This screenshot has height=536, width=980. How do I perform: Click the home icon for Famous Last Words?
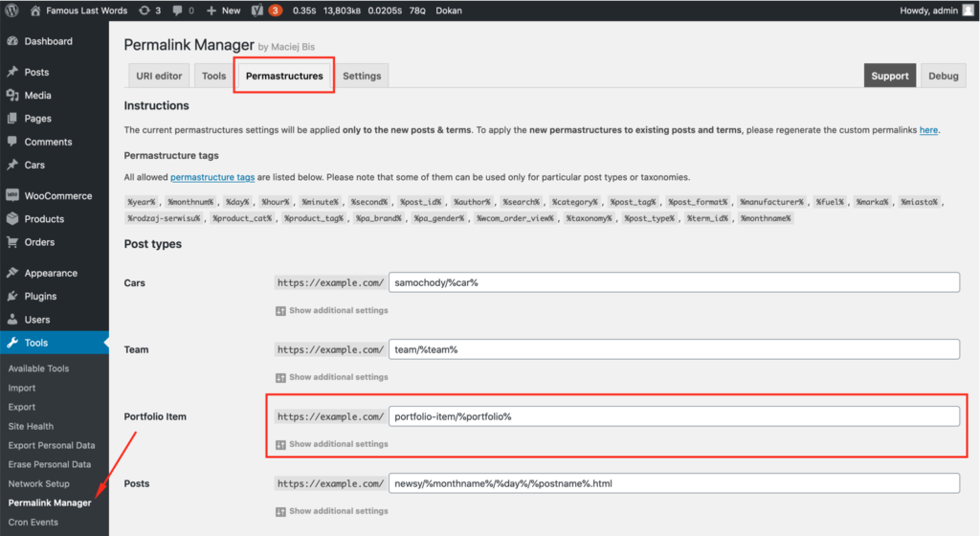point(35,11)
